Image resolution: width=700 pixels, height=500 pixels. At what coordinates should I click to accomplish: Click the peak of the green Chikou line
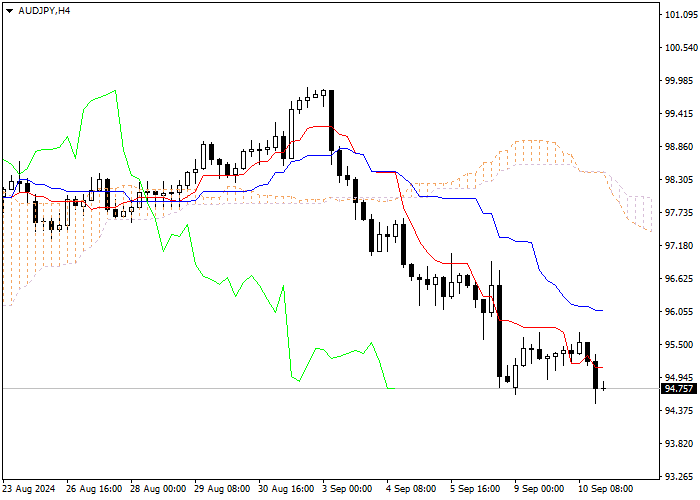pyautogui.click(x=115, y=91)
